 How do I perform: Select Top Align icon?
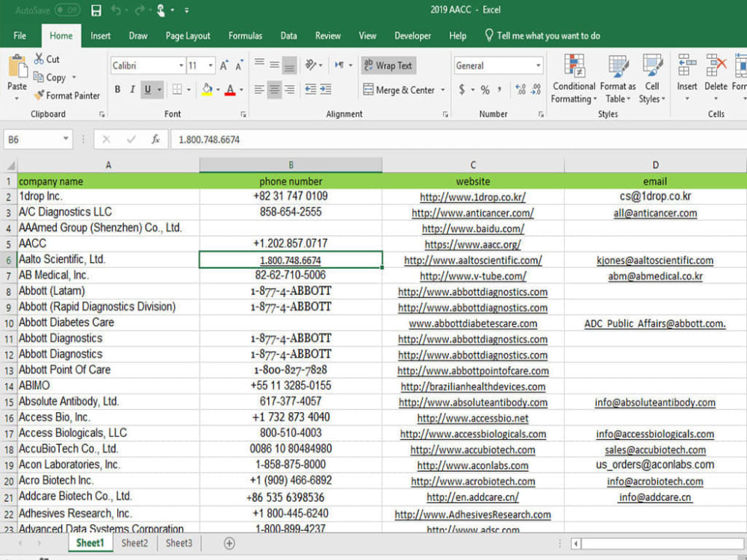pos(259,63)
